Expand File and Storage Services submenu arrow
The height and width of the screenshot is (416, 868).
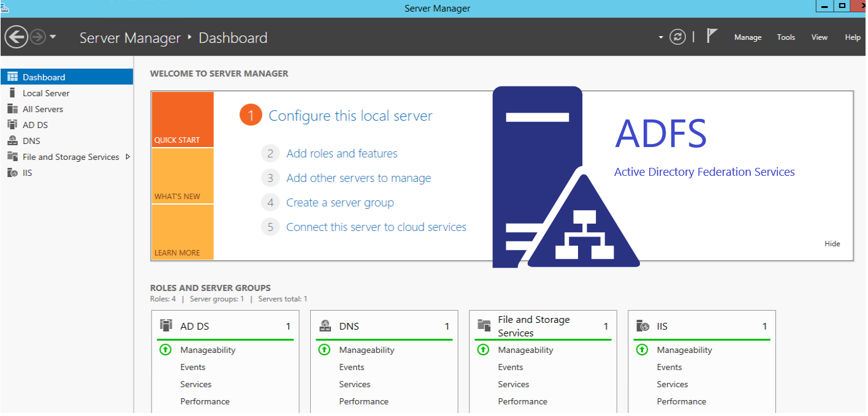128,157
